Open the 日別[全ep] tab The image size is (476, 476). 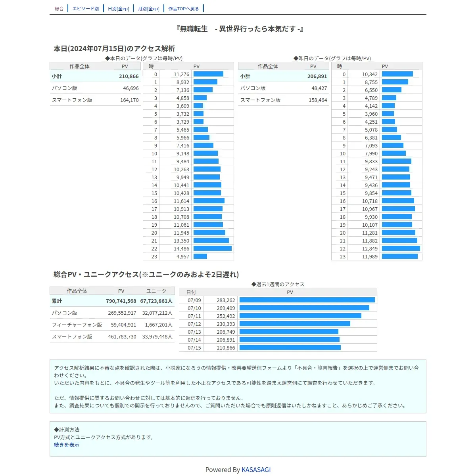pos(119,9)
